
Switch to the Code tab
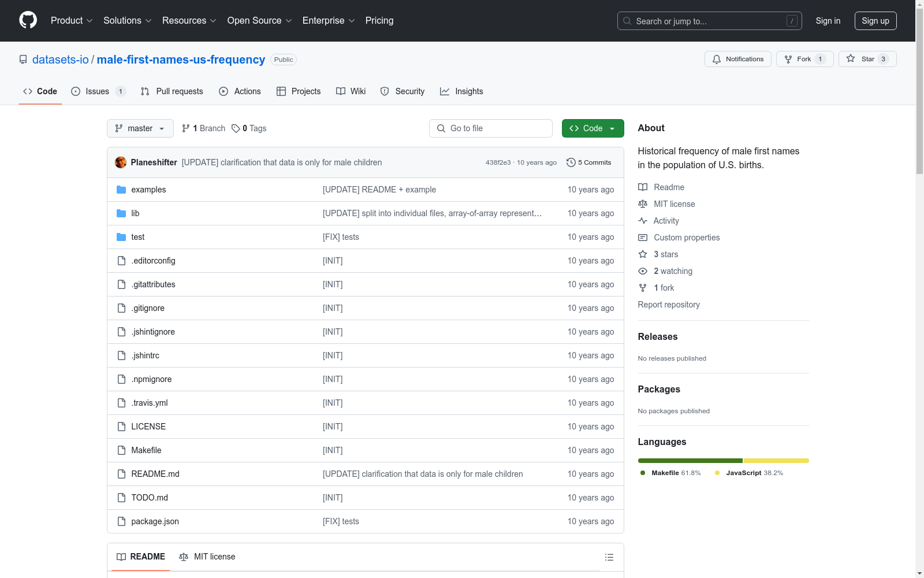40,91
